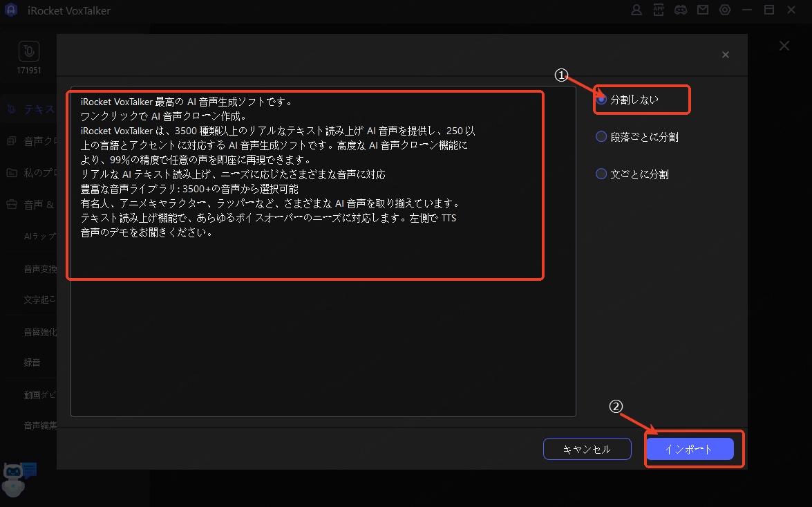This screenshot has width=812, height=507.
Task: Click the 私のプロジェクト folder icon
Action: click(x=11, y=173)
